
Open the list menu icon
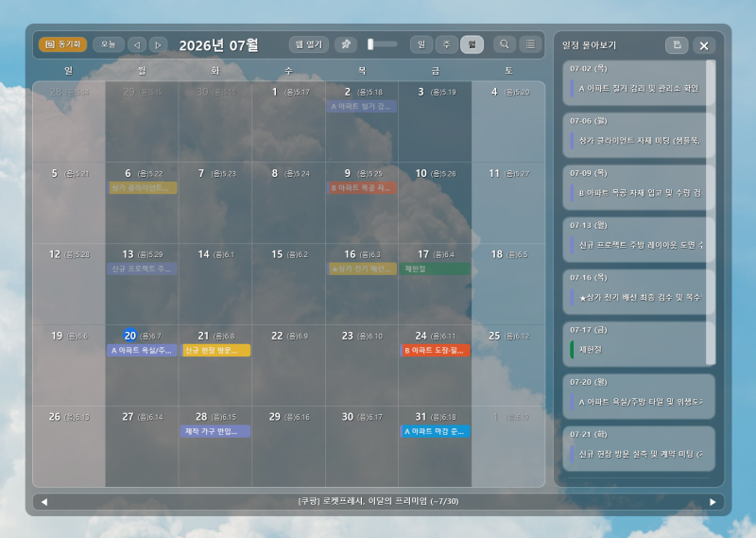[530, 44]
